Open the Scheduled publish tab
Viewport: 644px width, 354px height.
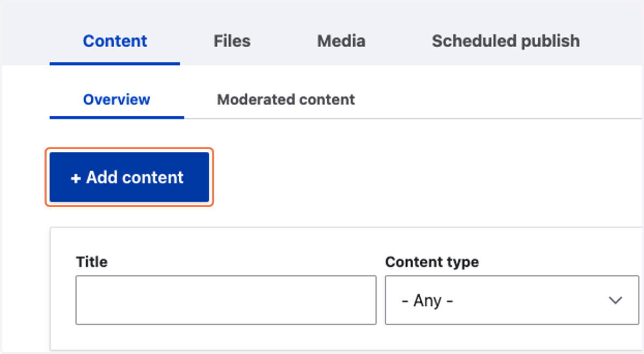(x=506, y=41)
